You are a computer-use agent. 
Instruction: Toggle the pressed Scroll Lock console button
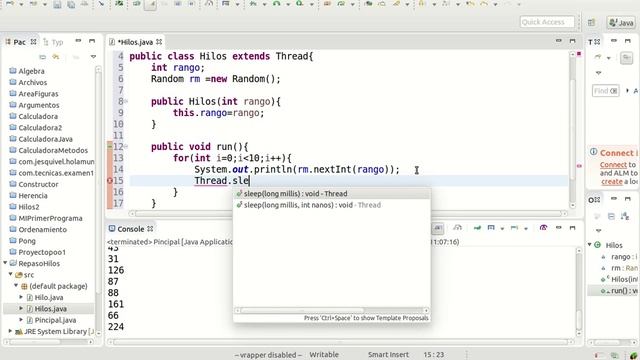[438, 228]
